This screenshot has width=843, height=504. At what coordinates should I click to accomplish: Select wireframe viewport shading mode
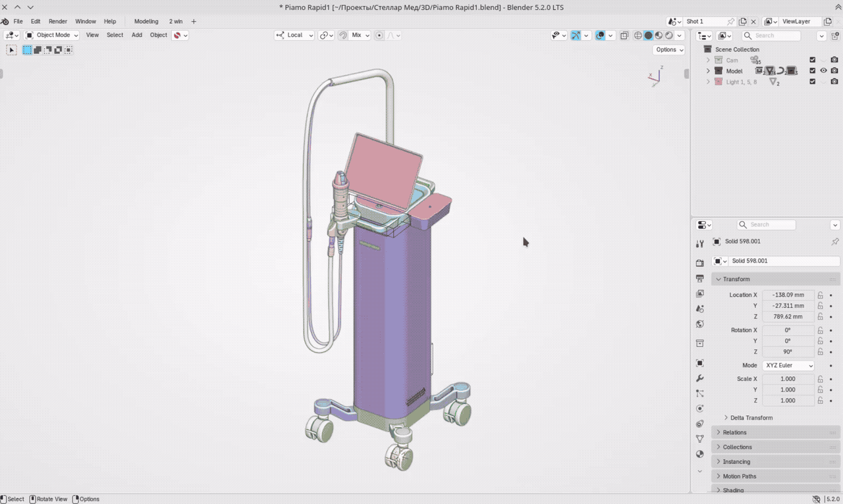point(638,36)
